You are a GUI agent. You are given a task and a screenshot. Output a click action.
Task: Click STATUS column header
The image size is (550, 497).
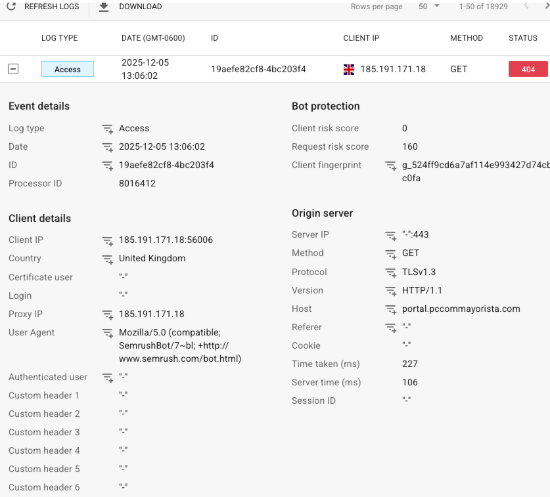click(x=523, y=38)
